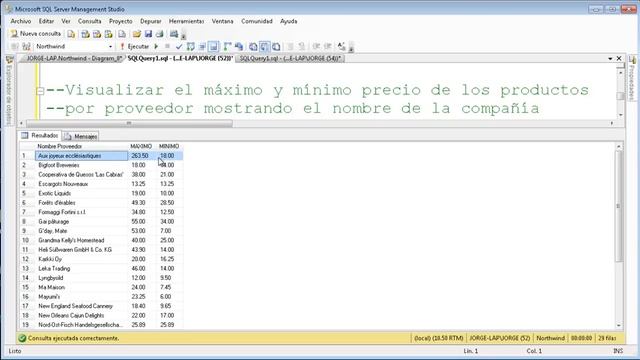Toggle IntelliSense enabled
Viewport: 640px width, 360px height.
click(213, 47)
